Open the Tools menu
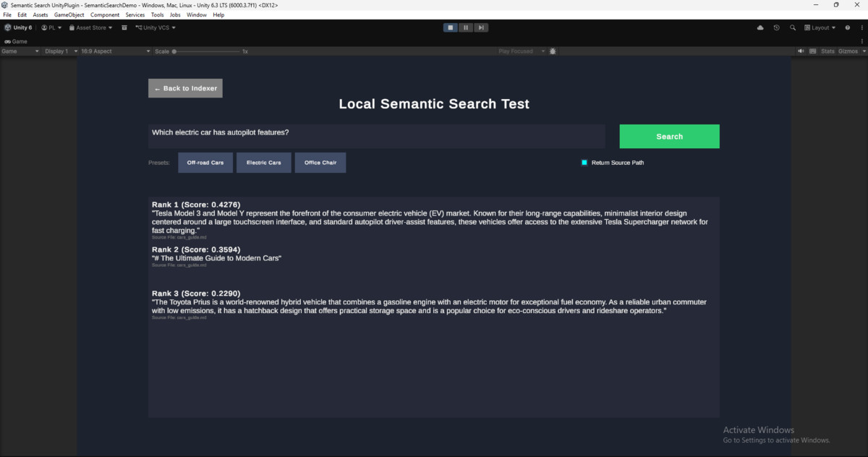Viewport: 868px width, 457px height. coord(158,14)
